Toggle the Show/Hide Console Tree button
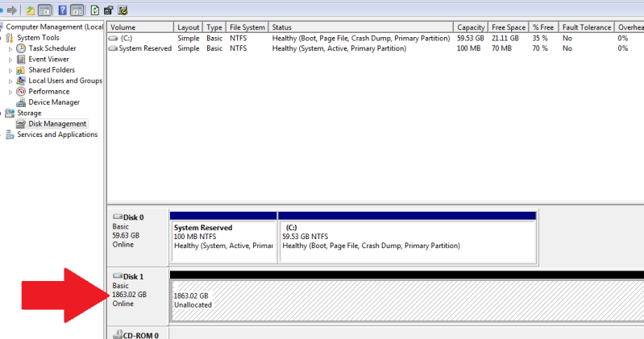Screen dimensions: 644x339 pyautogui.click(x=45, y=10)
